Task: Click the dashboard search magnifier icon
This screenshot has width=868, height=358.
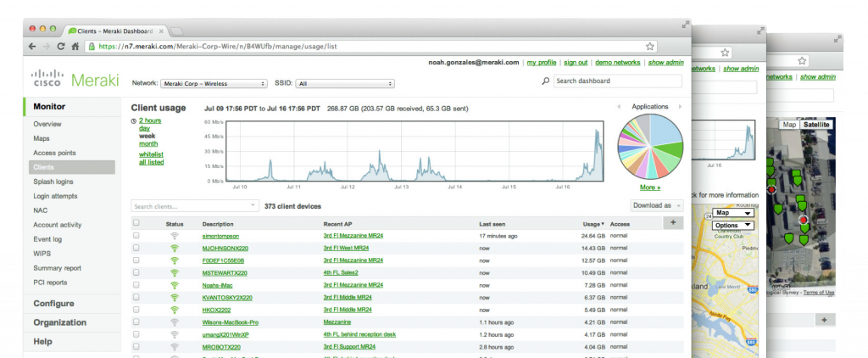Action: [x=546, y=81]
